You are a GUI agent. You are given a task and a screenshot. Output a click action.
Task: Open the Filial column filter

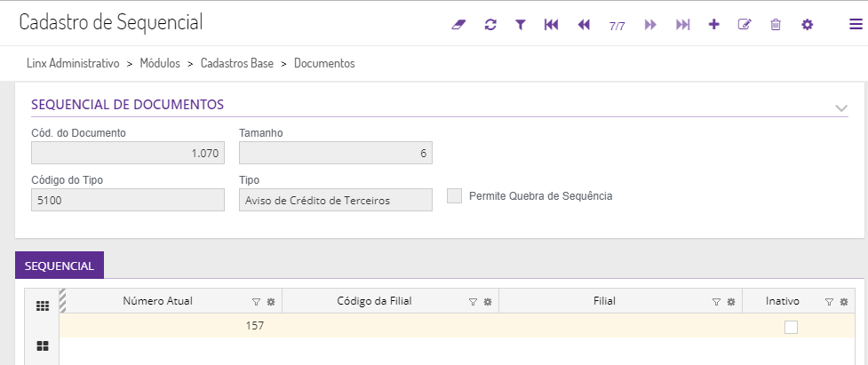click(x=716, y=302)
